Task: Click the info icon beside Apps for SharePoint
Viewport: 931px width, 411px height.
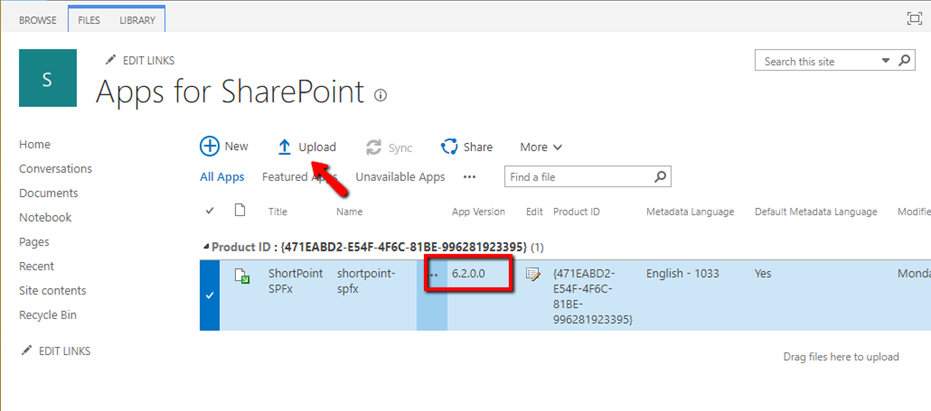Action: [381, 95]
